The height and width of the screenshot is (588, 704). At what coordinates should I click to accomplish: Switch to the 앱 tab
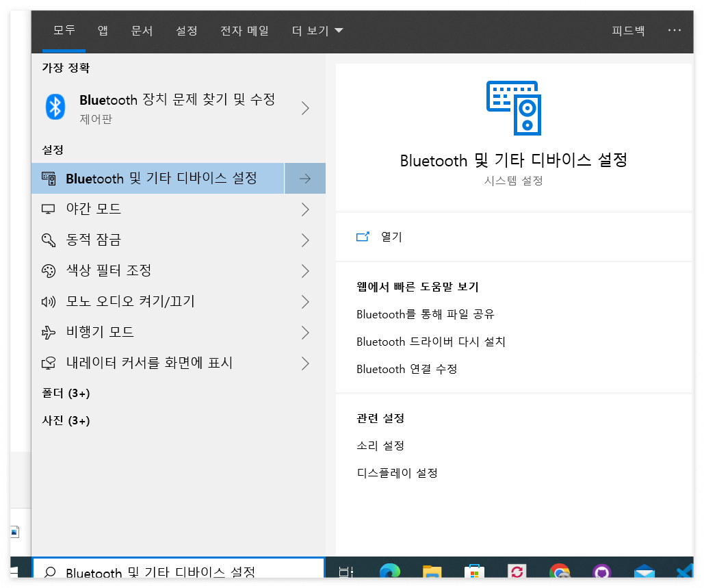click(x=103, y=31)
